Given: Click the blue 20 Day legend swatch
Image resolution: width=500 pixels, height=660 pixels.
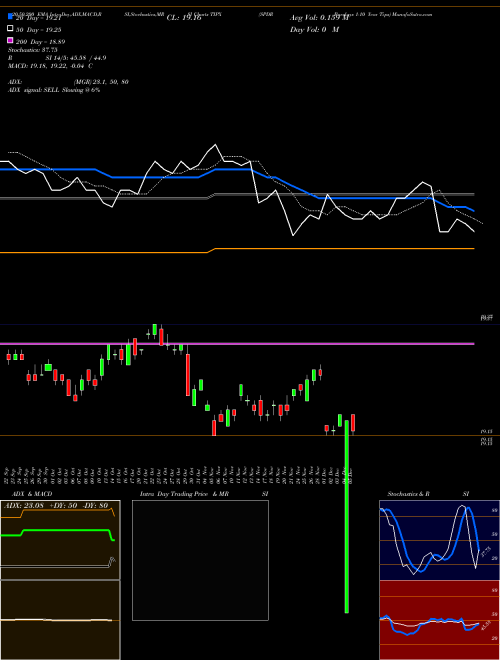Looking at the screenshot, I should [11, 17].
